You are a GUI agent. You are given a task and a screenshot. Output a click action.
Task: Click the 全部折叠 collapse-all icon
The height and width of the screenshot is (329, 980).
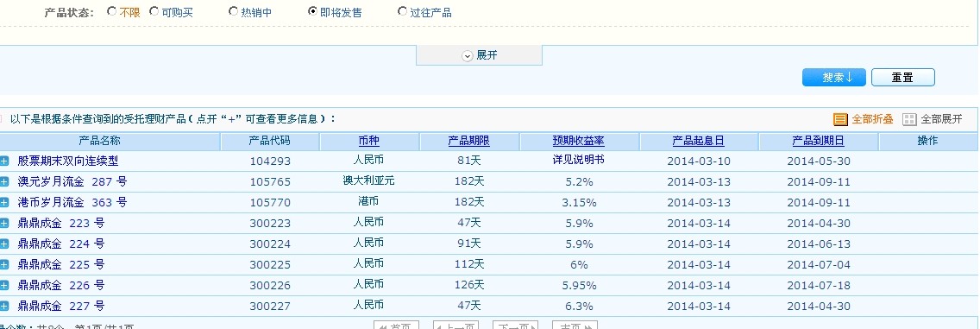pos(840,119)
